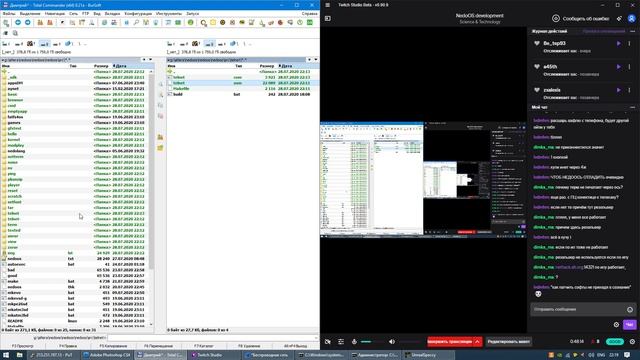Replay alert for Be_top93 follower

(619, 43)
